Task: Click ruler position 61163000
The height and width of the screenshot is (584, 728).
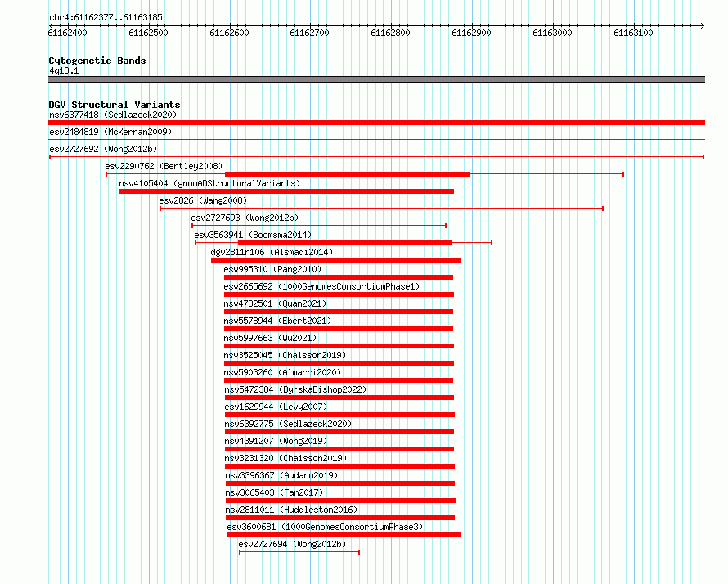Action: 552,33
